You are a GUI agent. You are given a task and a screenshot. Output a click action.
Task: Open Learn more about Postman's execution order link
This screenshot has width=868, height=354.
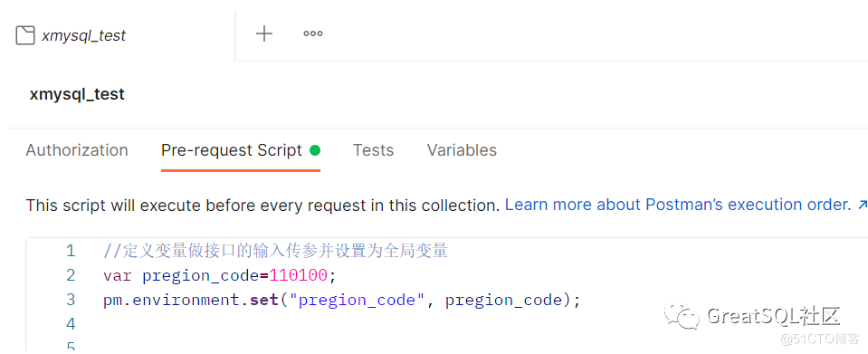[678, 205]
